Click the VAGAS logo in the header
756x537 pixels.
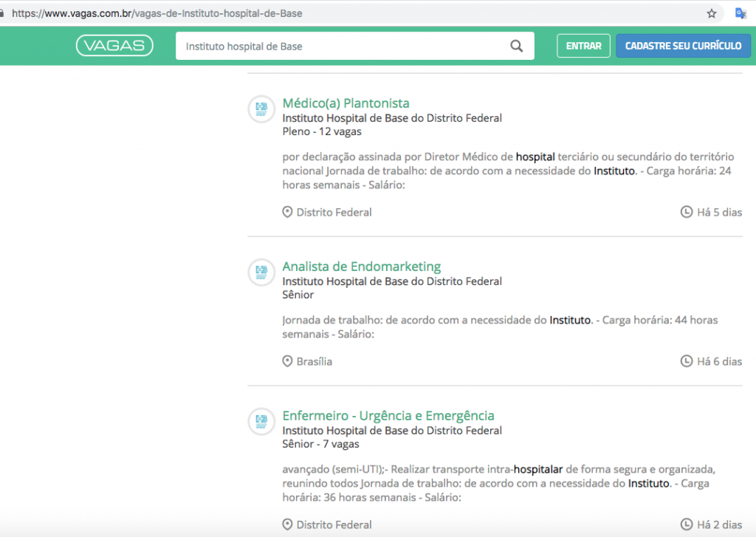(x=114, y=46)
